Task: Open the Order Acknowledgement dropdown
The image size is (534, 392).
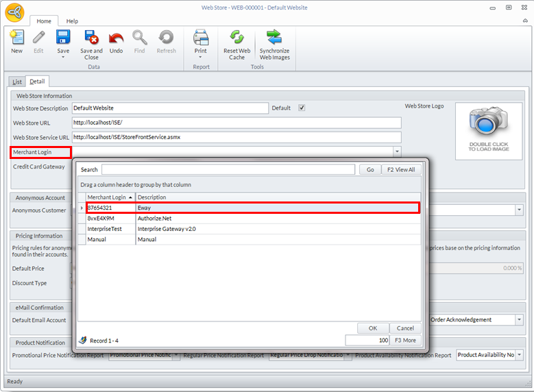Action: 518,319
